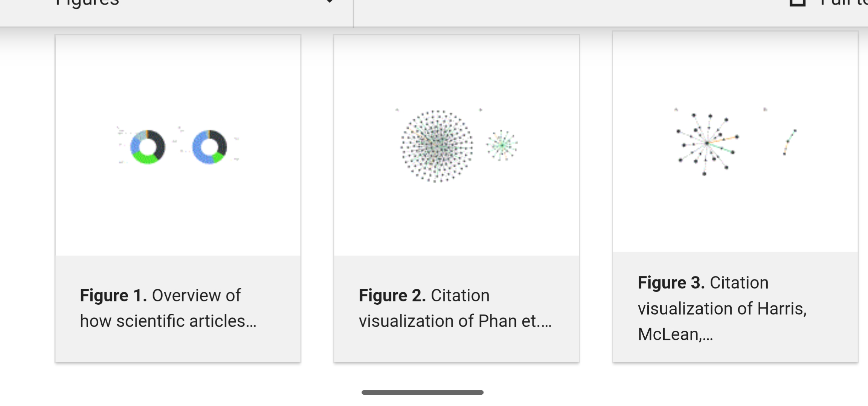Open the Figure 1 caption about scientific articles
Screen dimensions: 868x406
[168, 308]
